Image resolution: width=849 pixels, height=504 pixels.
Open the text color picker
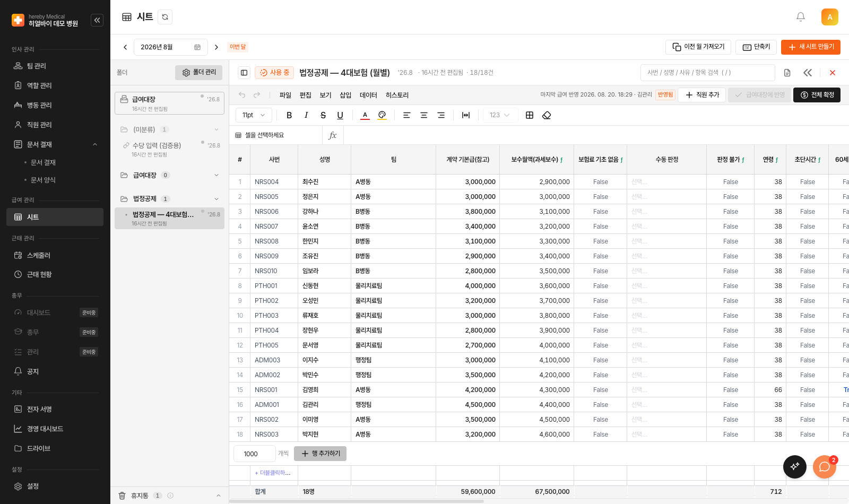[365, 115]
